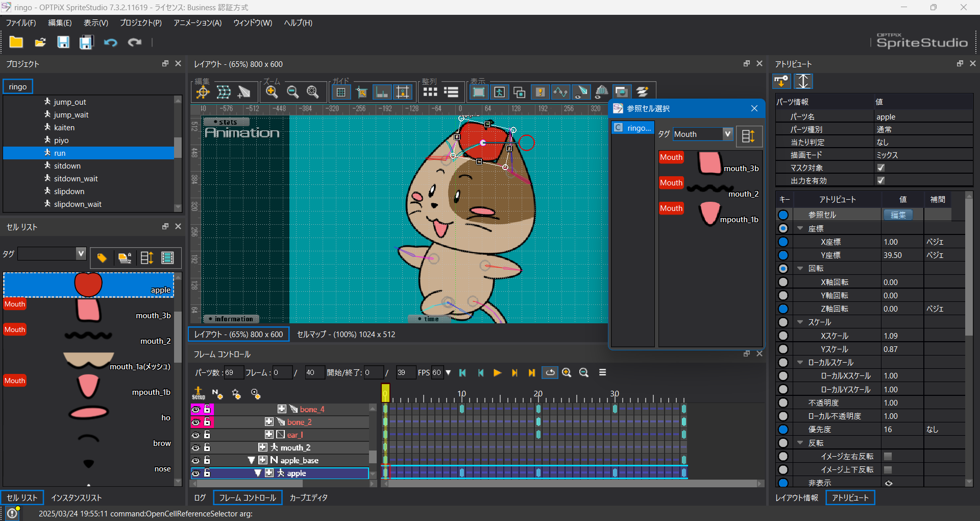Viewport: 980px width, 521px height.
Task: Zoom in the timeline with magnifier plus
Action: click(567, 373)
